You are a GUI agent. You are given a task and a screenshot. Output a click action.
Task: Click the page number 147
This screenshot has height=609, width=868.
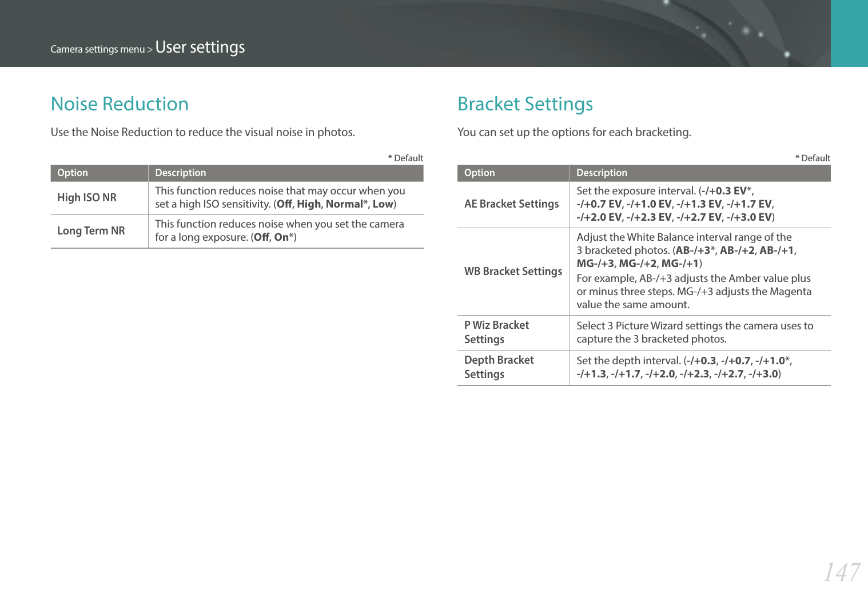coord(842,572)
